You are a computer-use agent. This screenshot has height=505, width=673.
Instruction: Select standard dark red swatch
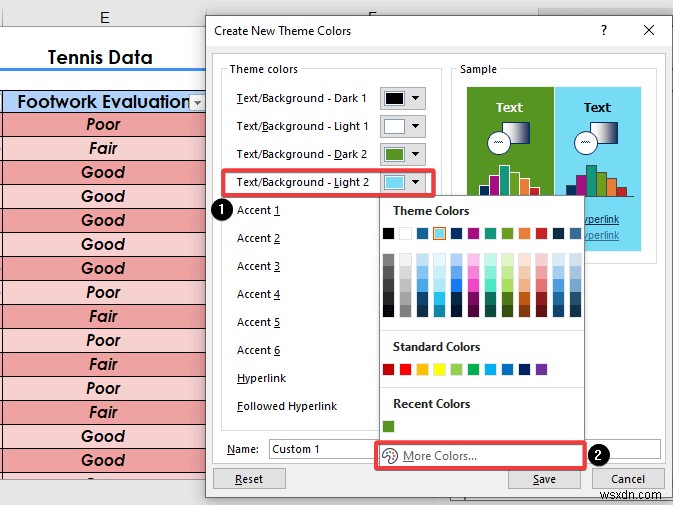pos(388,369)
